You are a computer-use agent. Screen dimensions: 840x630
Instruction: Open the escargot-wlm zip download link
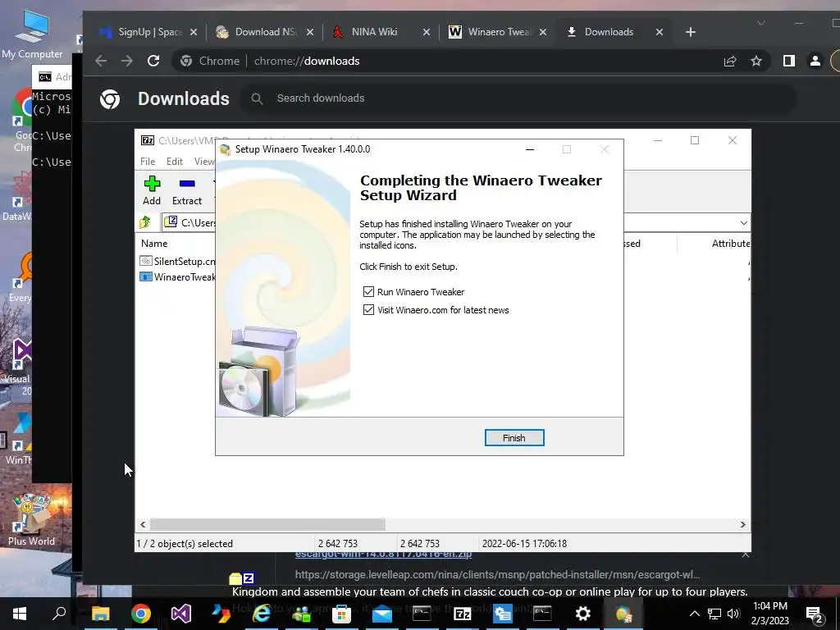click(x=383, y=555)
